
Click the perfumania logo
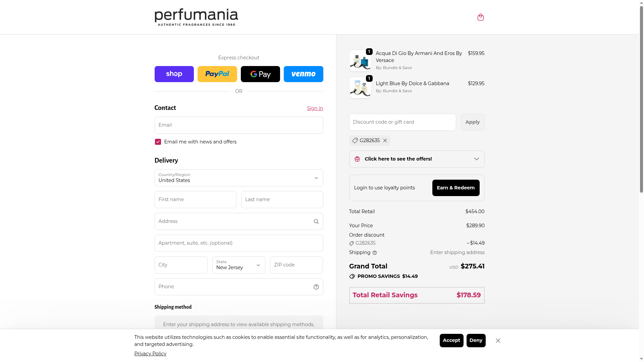196,17
